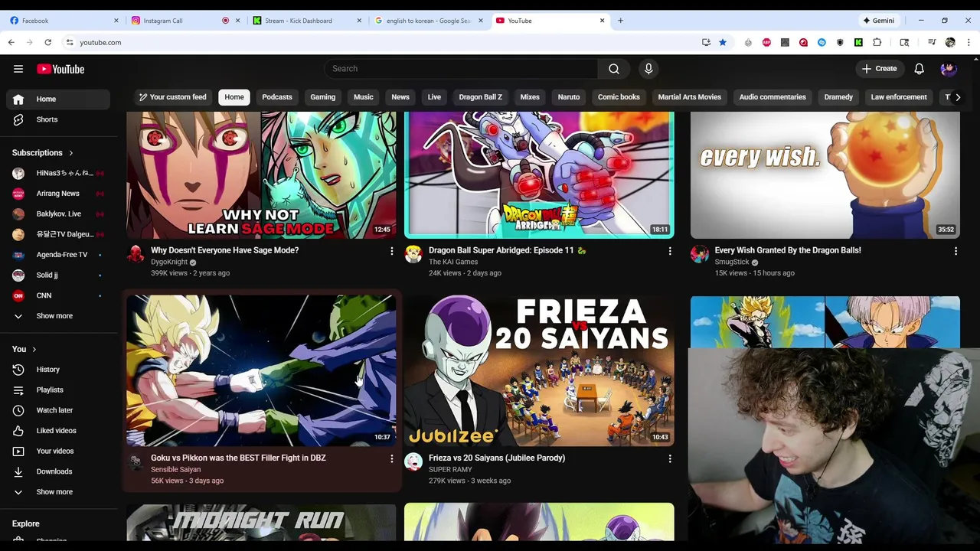Expand the Subscriptions heading chevron
The image size is (980, 551).
tap(71, 153)
